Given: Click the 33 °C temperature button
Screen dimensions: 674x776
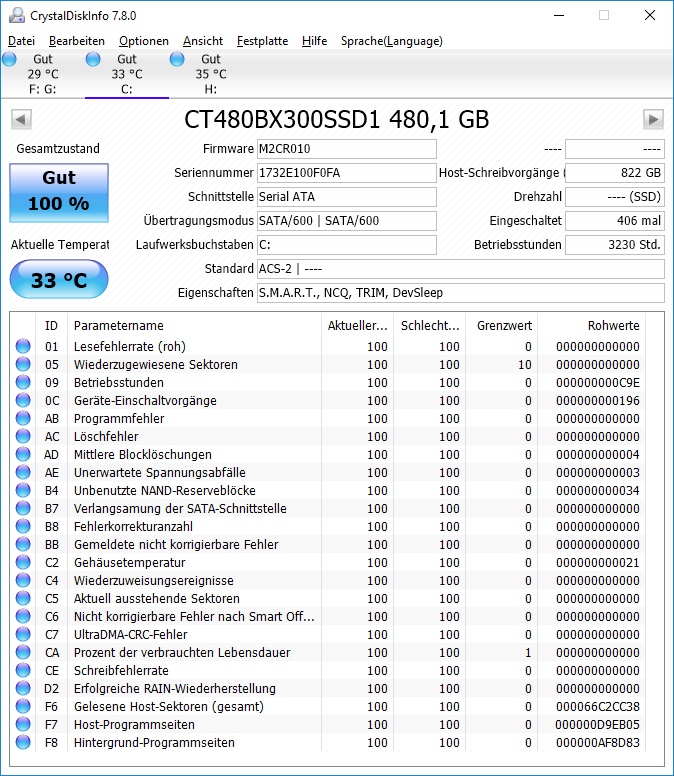Looking at the screenshot, I should coord(59,280).
